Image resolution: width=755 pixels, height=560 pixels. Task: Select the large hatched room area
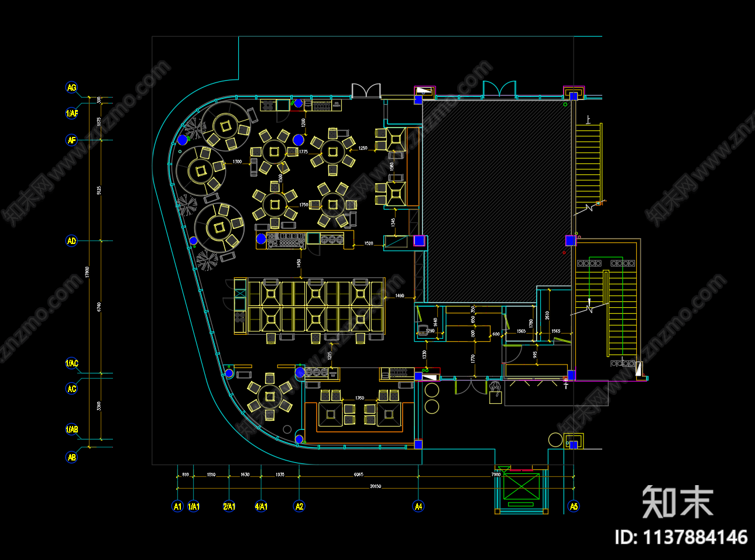coord(496,200)
